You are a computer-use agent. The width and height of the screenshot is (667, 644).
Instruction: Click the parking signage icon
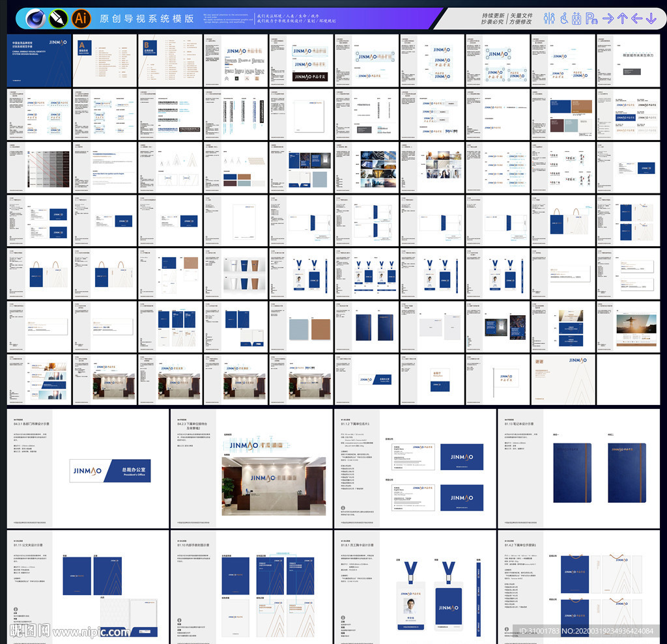click(591, 18)
